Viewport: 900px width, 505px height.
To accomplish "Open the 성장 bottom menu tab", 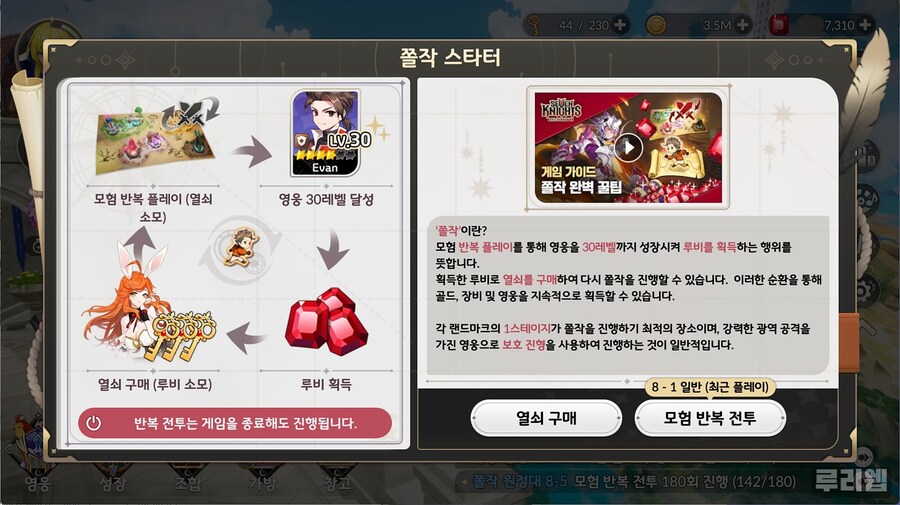I will point(112,484).
